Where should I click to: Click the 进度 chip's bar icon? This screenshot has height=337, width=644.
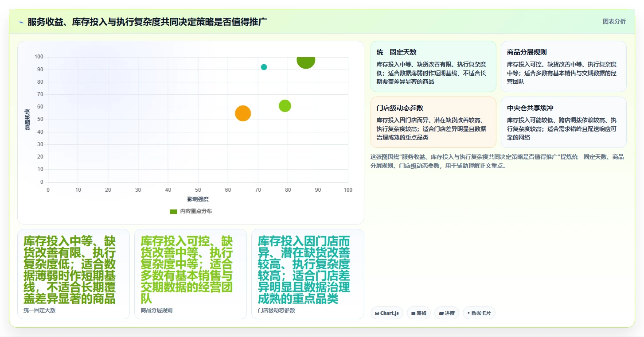tap(441, 313)
